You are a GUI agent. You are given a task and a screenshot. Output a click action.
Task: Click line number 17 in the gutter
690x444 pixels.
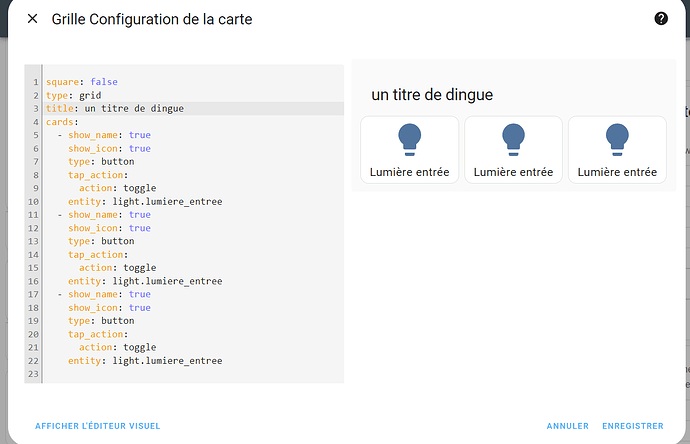[34, 294]
